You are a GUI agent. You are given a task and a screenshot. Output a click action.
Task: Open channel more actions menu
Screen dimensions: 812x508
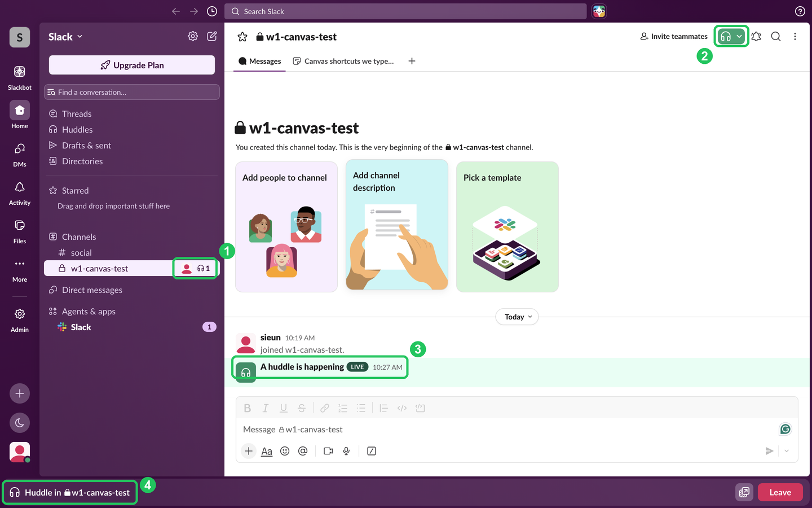click(x=795, y=36)
